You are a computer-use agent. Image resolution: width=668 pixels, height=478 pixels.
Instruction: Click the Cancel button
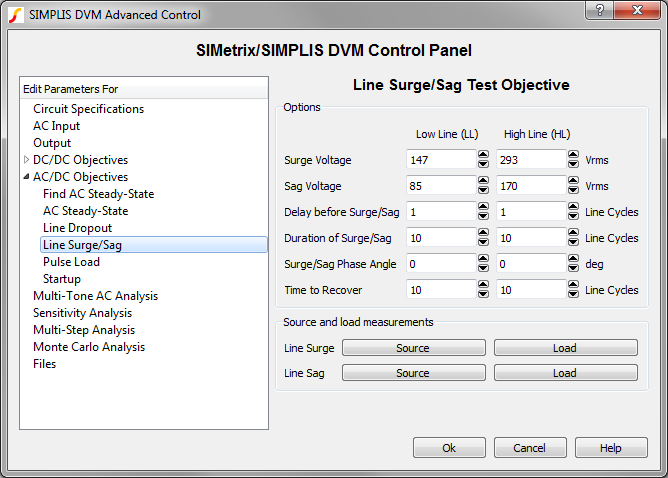tap(530, 448)
